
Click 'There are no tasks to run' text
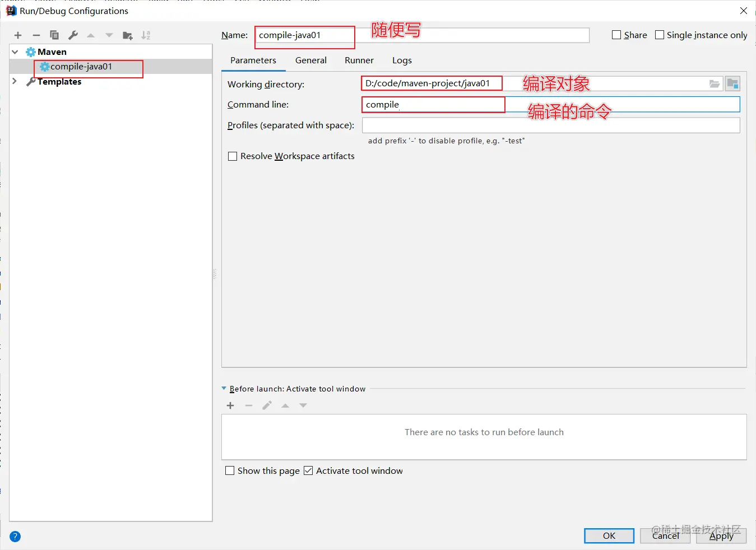click(484, 432)
